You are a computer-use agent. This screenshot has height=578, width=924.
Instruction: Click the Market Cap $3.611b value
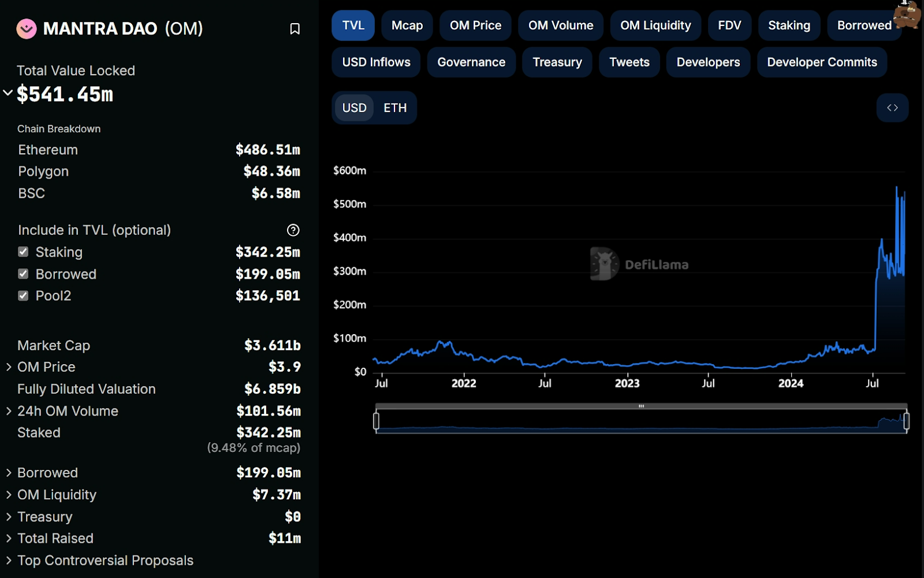pos(272,346)
